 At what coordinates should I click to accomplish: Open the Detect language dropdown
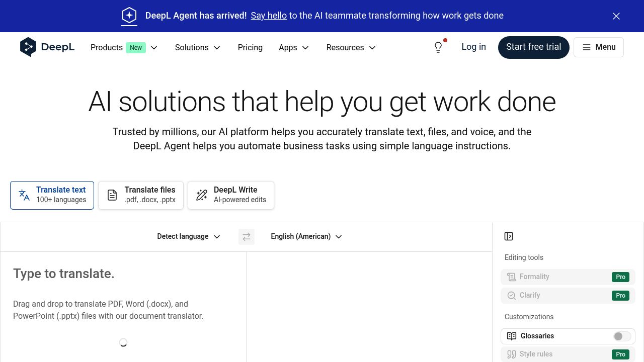pyautogui.click(x=189, y=237)
